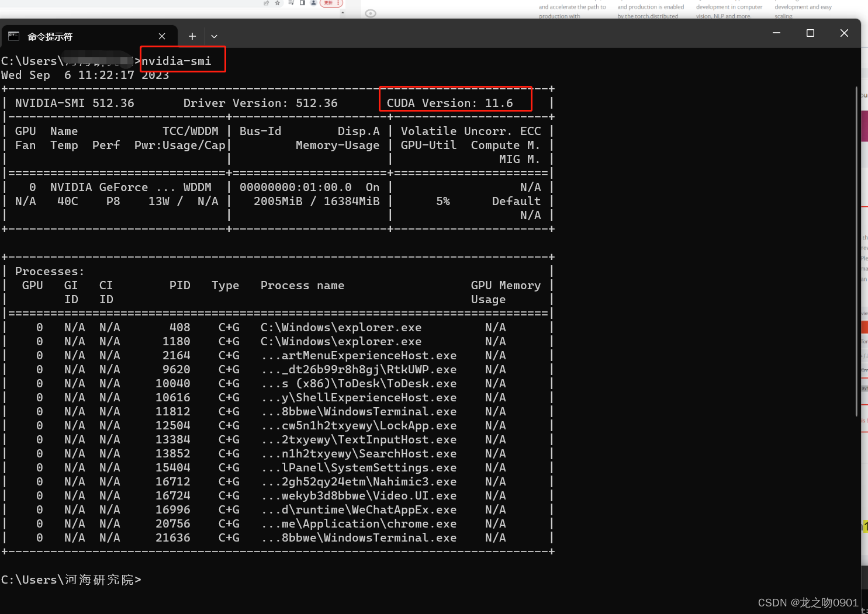
Task: Click the 'PID' column header
Action: 180,285
